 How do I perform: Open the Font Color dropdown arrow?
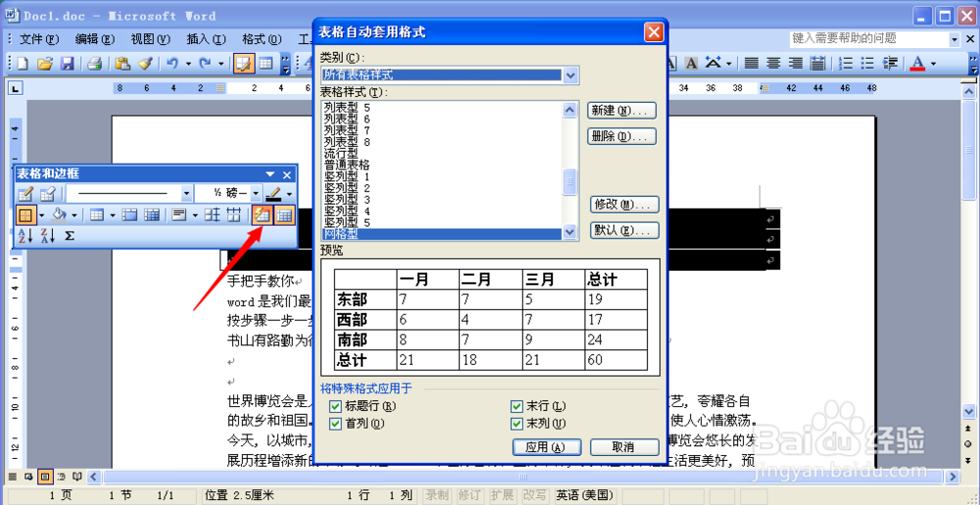pos(933,63)
